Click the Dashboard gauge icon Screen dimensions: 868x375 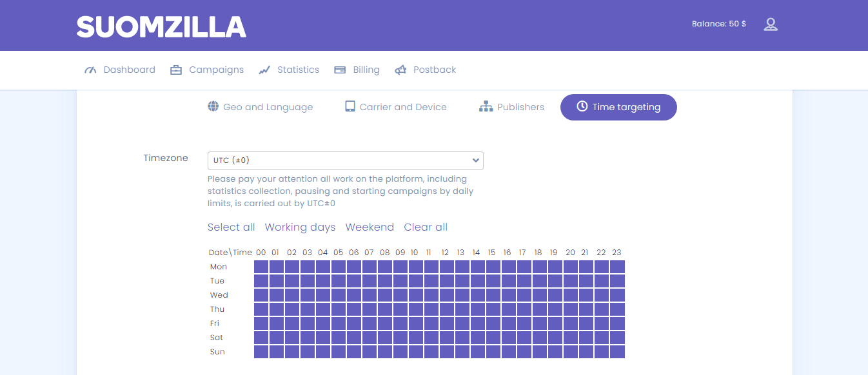coord(90,70)
